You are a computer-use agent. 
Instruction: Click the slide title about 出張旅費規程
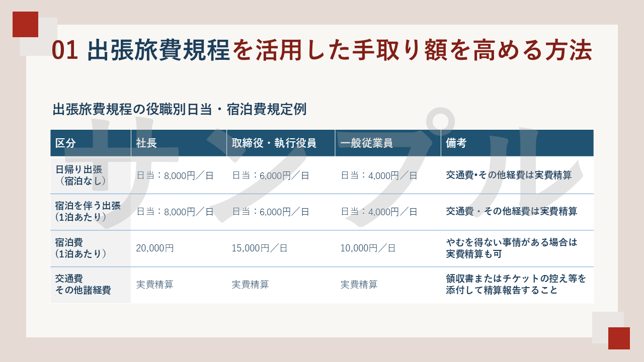(x=321, y=51)
